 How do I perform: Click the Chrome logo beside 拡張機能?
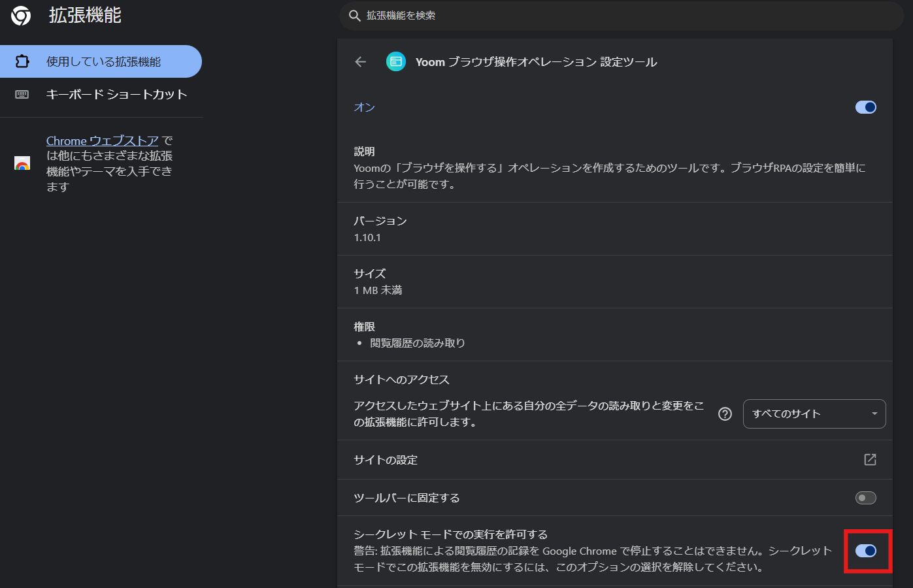coord(21,16)
